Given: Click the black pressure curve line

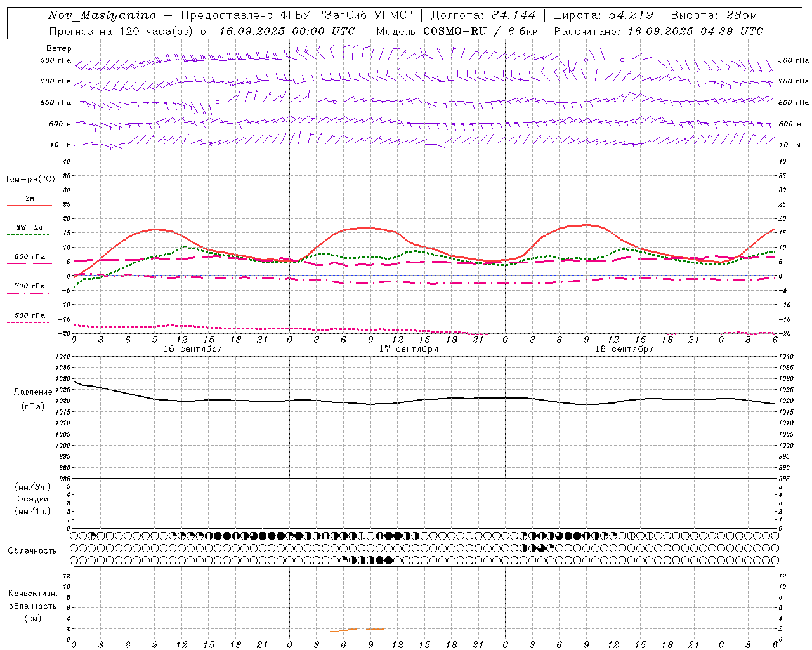Looking at the screenshot, I should tap(424, 399).
